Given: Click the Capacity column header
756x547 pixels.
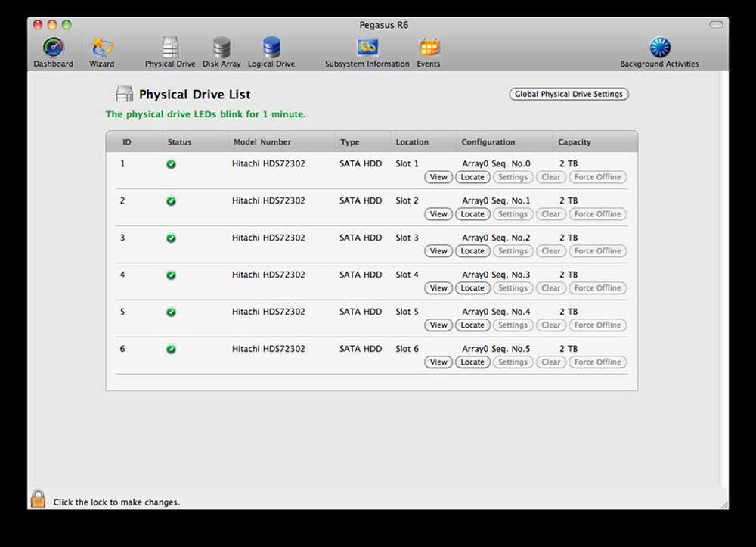Looking at the screenshot, I should coord(575,142).
